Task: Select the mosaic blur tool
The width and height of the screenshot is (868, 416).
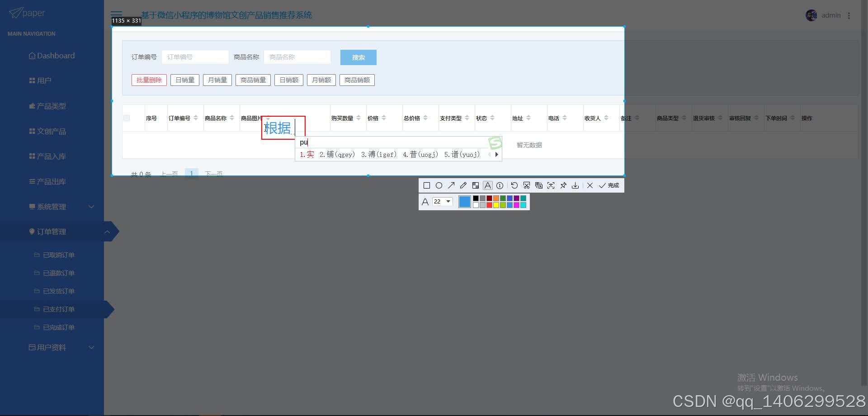Action: (x=476, y=185)
